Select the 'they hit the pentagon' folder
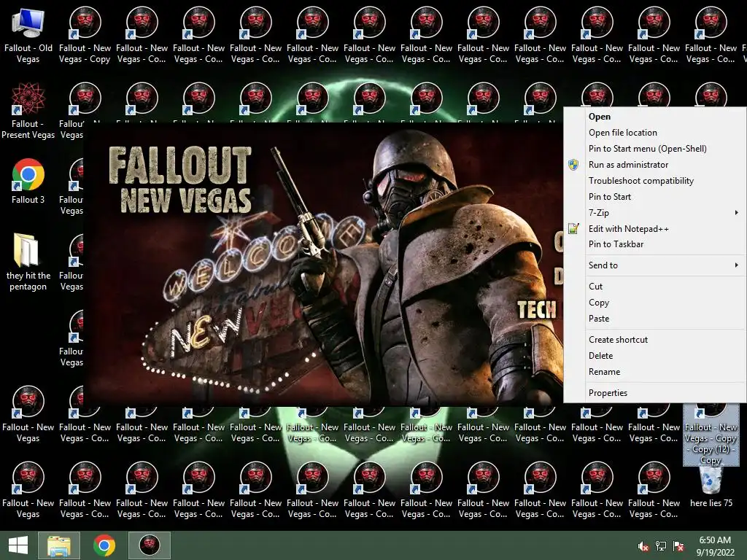Screen dimensions: 747x560 28,262
